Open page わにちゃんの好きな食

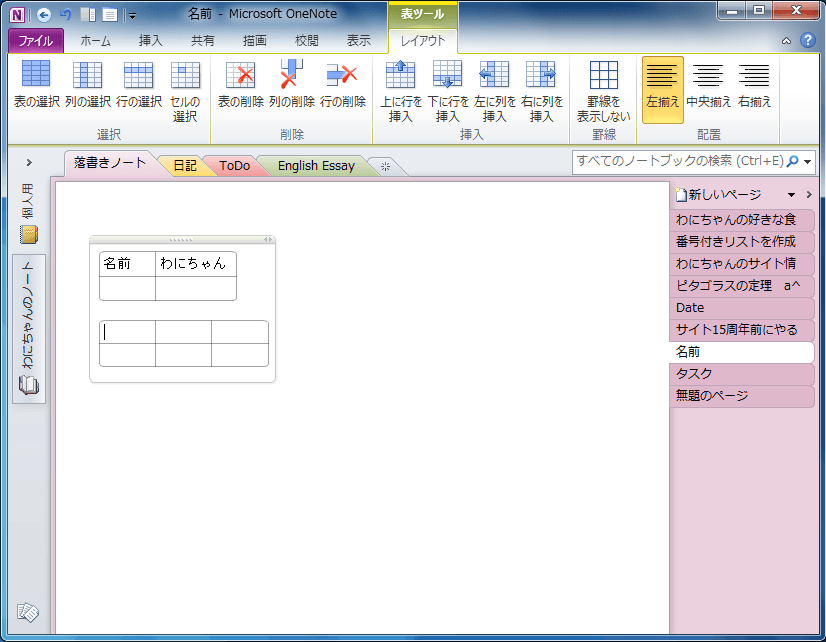(x=742, y=220)
